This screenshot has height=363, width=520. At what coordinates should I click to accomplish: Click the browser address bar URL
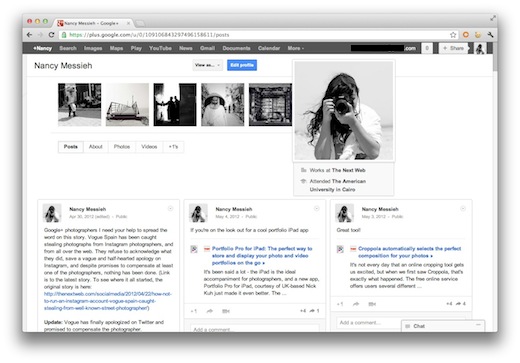(149, 35)
